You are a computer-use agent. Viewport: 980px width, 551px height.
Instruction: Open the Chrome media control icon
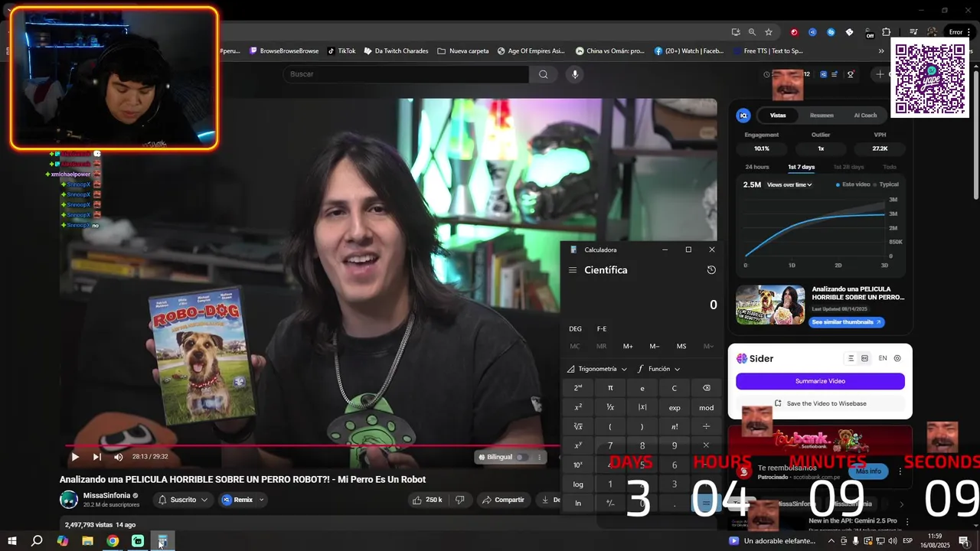913,32
